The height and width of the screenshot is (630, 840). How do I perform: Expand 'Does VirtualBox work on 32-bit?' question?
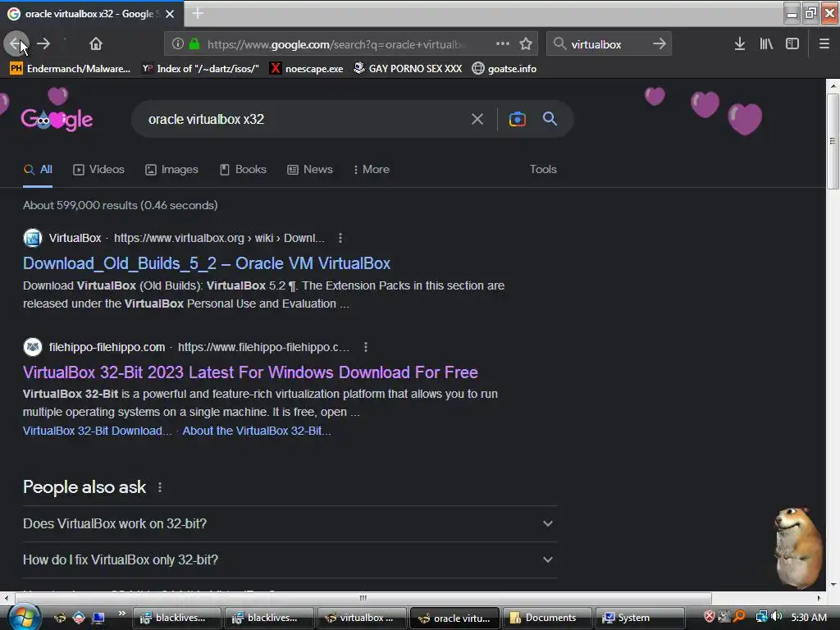[290, 523]
